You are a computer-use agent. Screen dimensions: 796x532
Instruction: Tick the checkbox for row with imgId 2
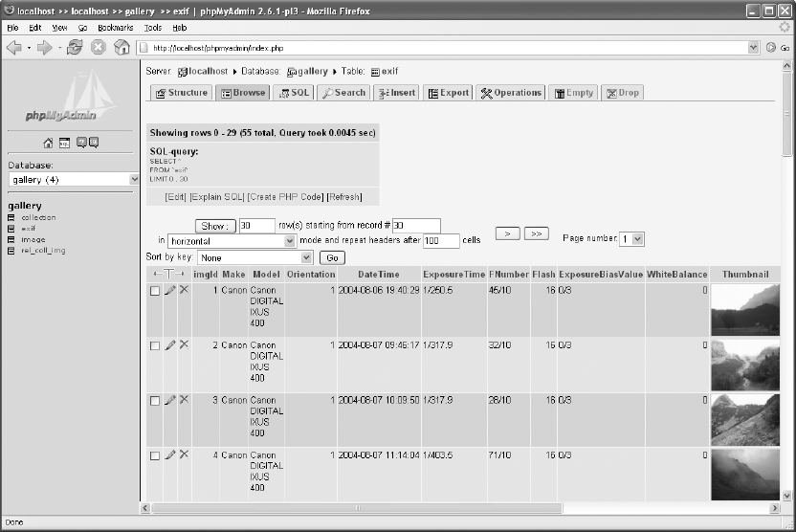[x=155, y=345]
